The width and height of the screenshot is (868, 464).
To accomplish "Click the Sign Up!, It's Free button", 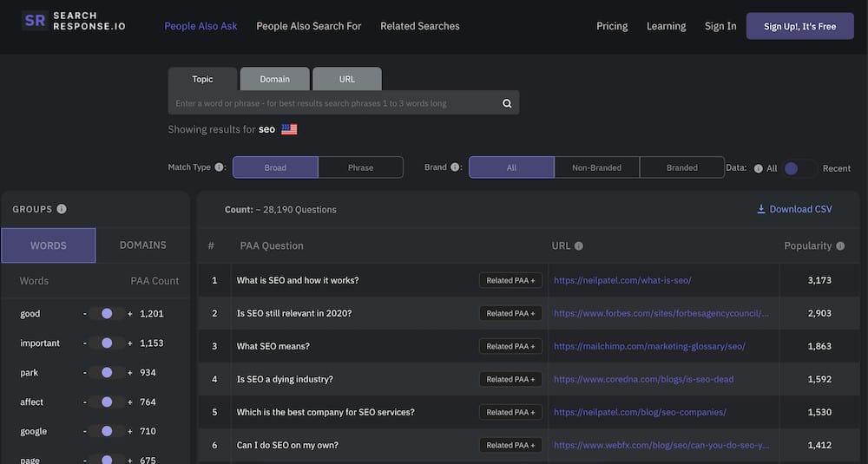I will point(800,26).
